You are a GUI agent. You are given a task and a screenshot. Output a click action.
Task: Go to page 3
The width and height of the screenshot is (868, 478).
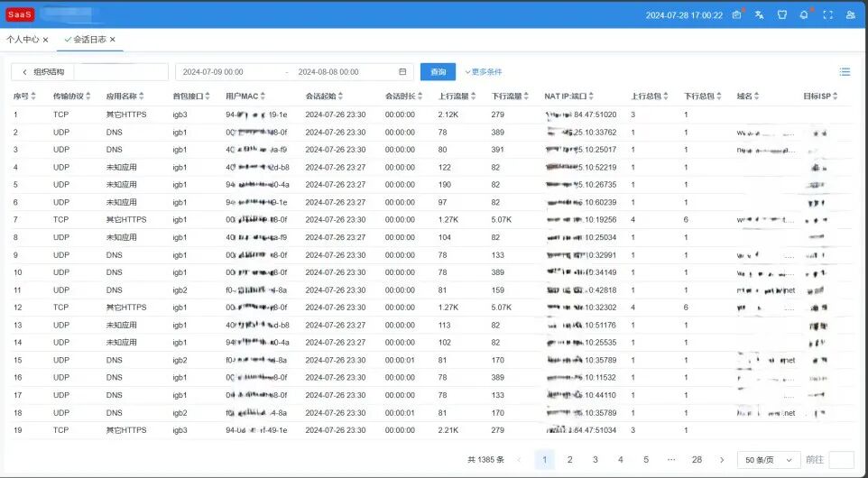click(596, 460)
